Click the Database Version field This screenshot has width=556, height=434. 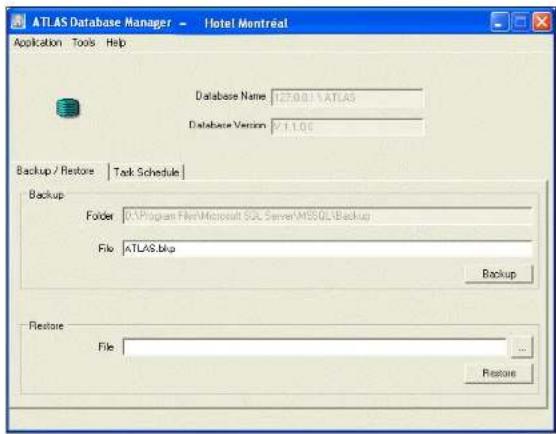tap(347, 127)
